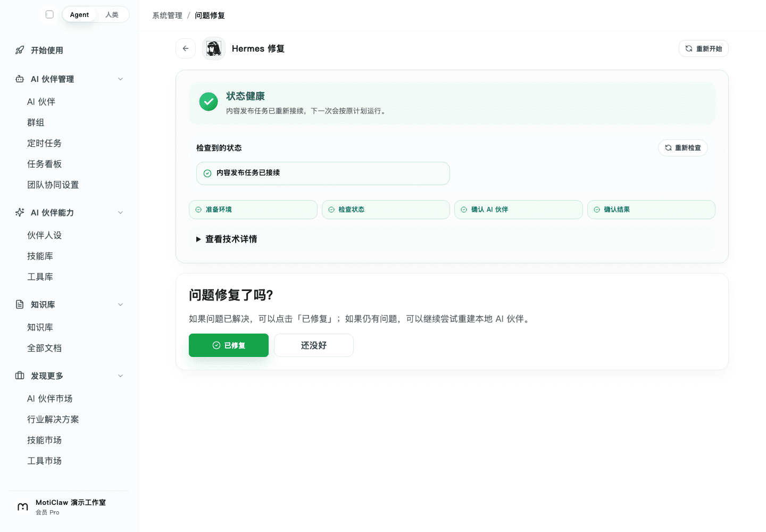
Task: Click the 还没好 button
Action: click(x=314, y=345)
